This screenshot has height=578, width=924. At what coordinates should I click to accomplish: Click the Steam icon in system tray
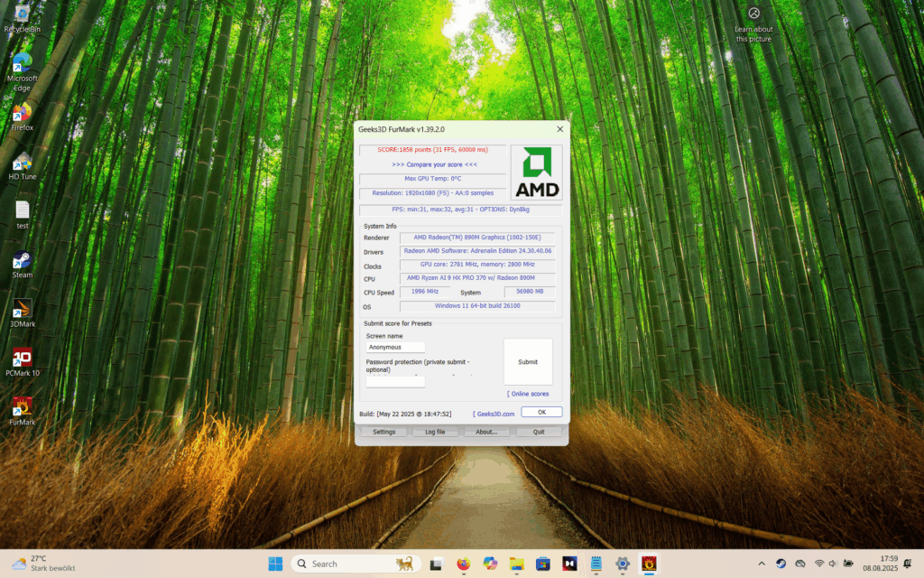coord(781,564)
